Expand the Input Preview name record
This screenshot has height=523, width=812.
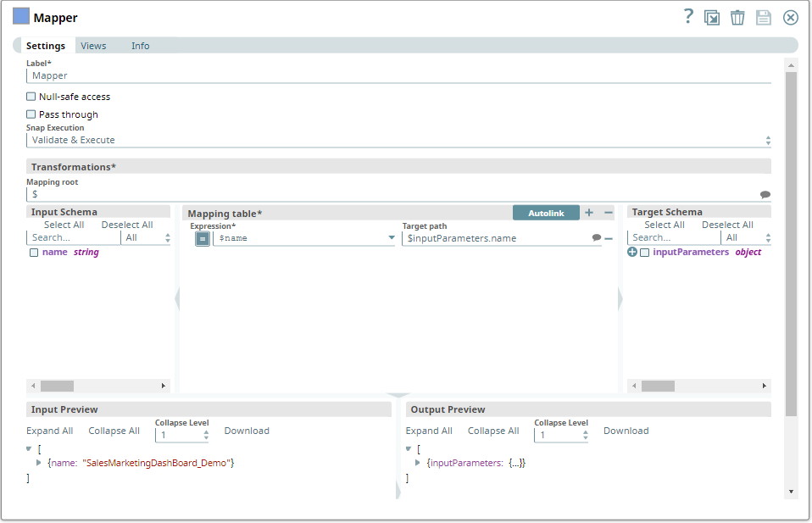[38, 463]
